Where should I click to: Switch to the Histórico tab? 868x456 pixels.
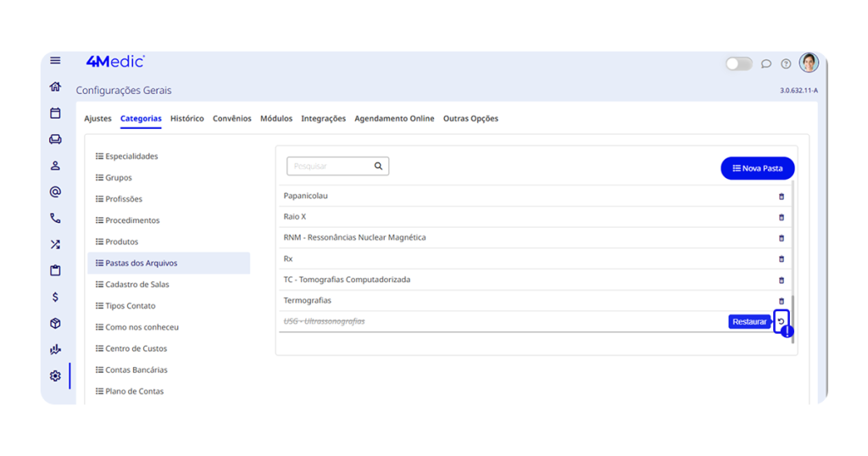tap(186, 119)
